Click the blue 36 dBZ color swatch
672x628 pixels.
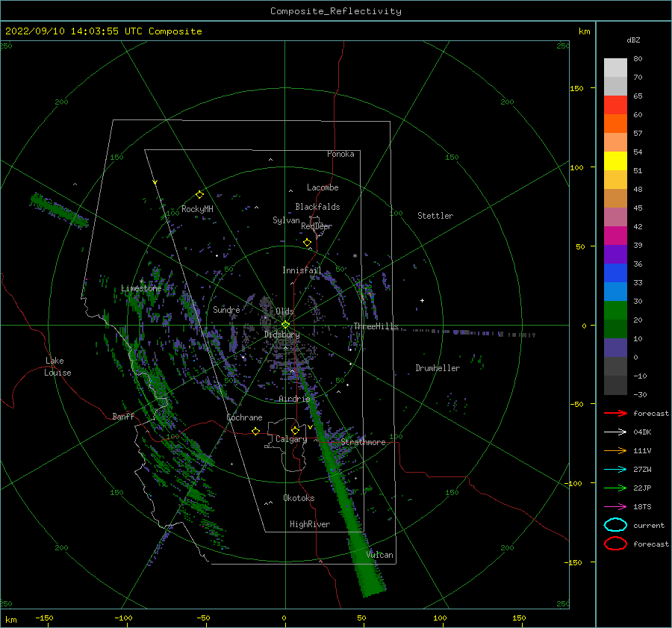[615, 273]
